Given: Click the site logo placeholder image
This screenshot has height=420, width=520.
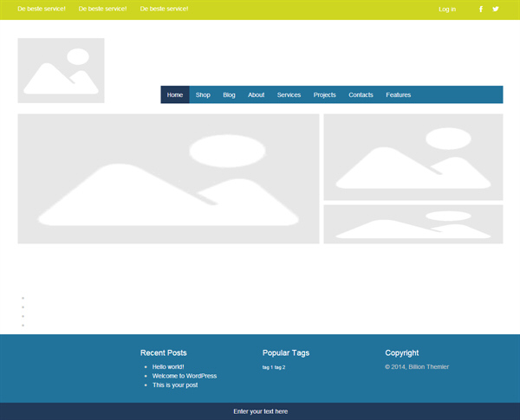Looking at the screenshot, I should point(61,70).
